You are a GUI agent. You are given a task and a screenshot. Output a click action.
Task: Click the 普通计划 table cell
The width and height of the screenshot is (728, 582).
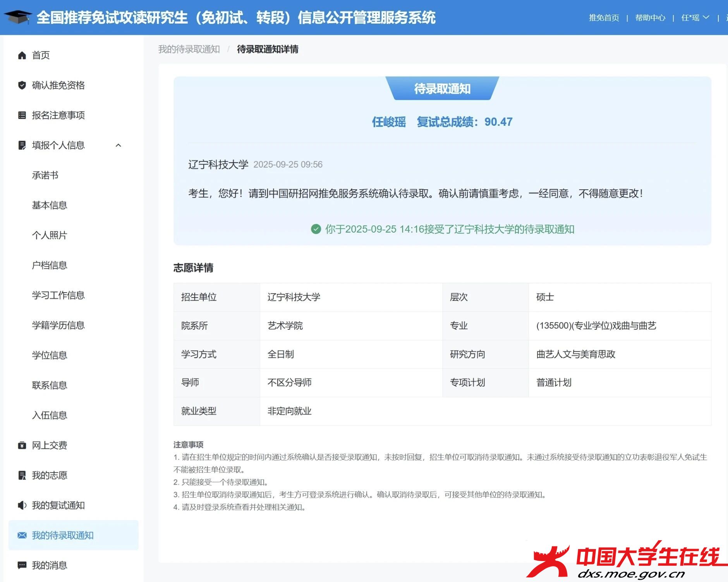click(620, 383)
